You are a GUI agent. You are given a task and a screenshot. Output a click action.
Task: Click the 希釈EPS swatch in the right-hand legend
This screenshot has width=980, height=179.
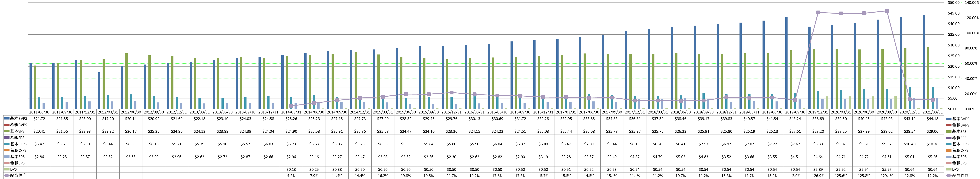tap(948, 163)
